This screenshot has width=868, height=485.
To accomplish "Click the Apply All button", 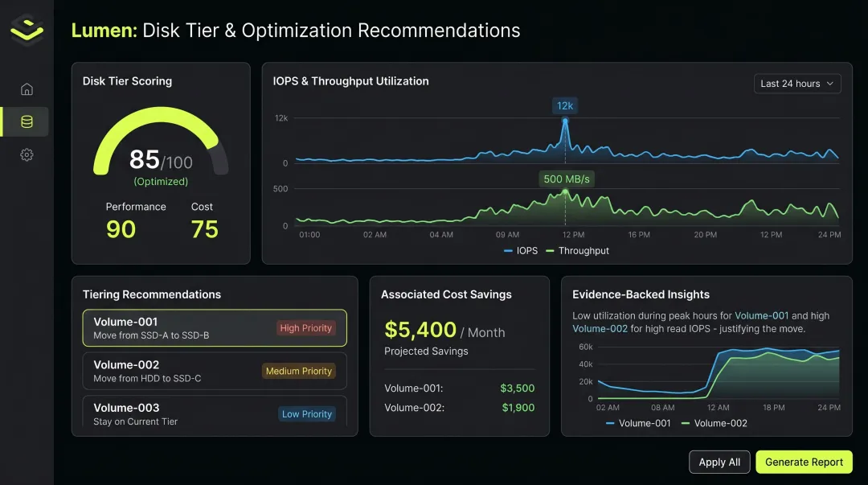I will pyautogui.click(x=719, y=462).
